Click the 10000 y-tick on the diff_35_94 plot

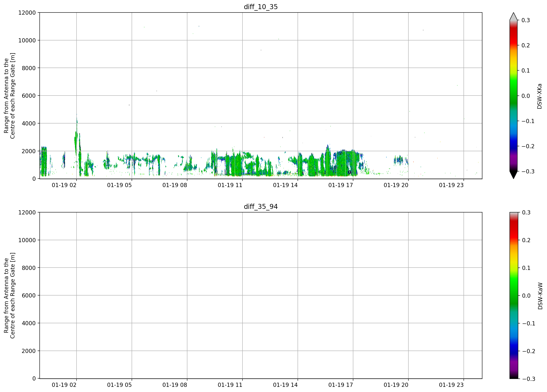(x=27, y=240)
